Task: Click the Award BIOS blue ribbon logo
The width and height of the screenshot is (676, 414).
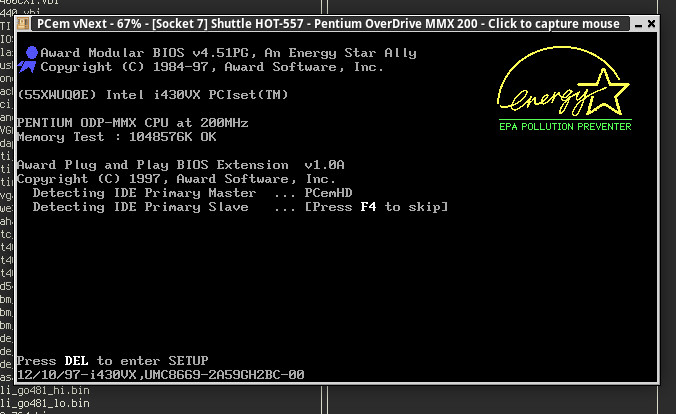Action: pyautogui.click(x=28, y=60)
